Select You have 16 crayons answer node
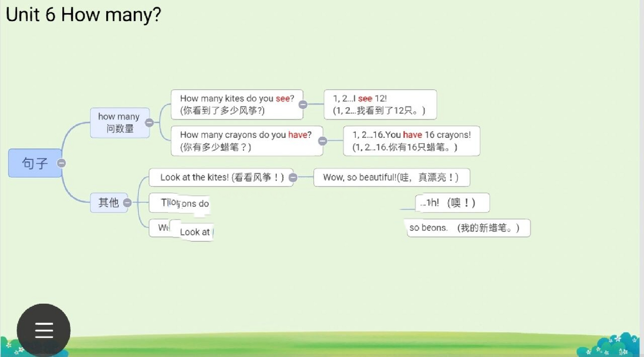This screenshot has height=357, width=644. [412, 141]
